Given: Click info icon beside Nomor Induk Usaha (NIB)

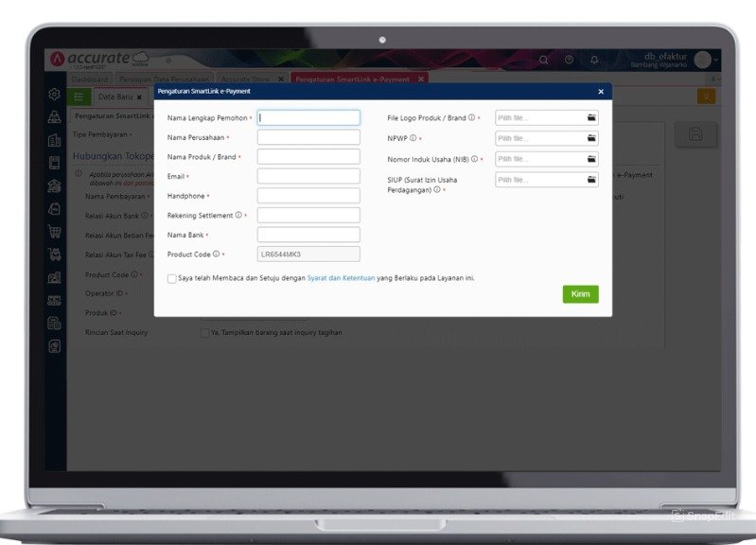Looking at the screenshot, I should click(x=474, y=159).
